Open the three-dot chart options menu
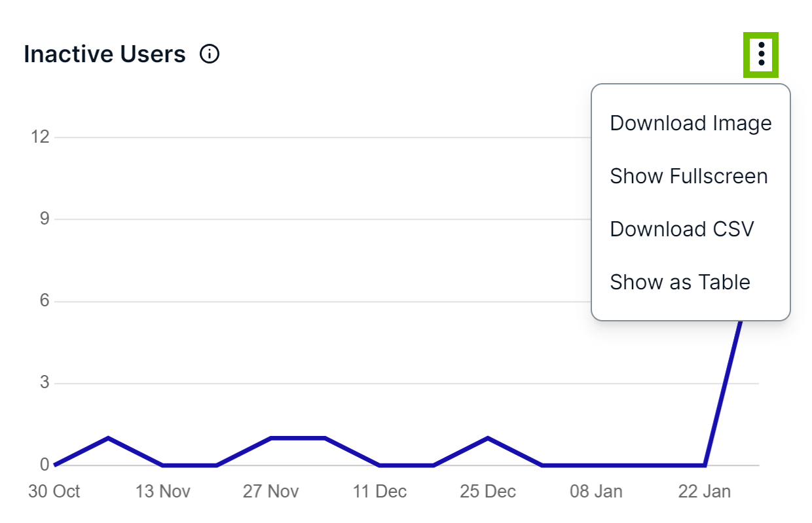Screen dimensions: 812x523 761,54
